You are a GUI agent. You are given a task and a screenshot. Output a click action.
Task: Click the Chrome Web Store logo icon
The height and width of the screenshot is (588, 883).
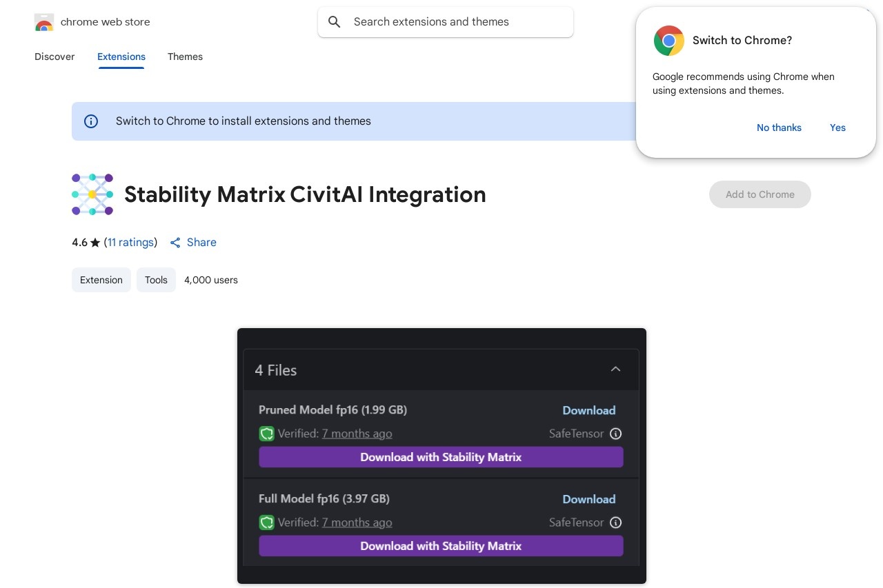pos(44,22)
